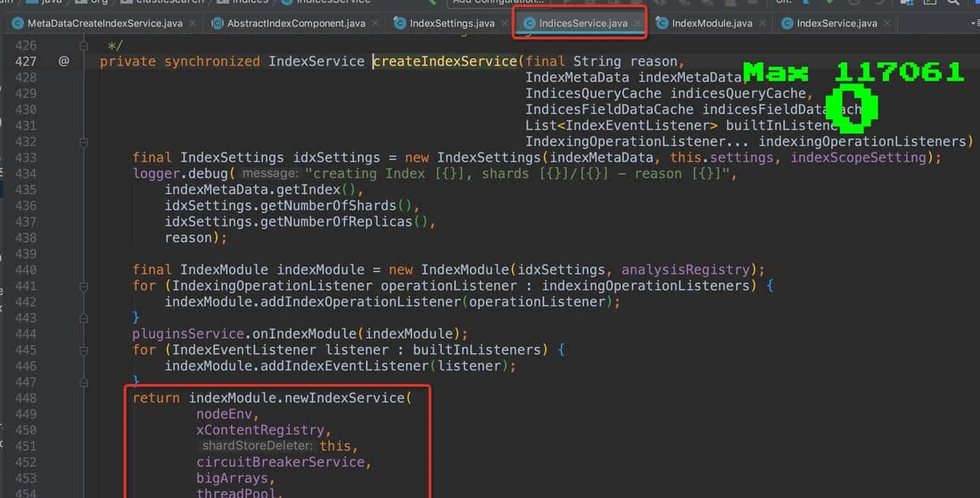
Task: Collapse the for loop at line 441
Action: [x=83, y=286]
